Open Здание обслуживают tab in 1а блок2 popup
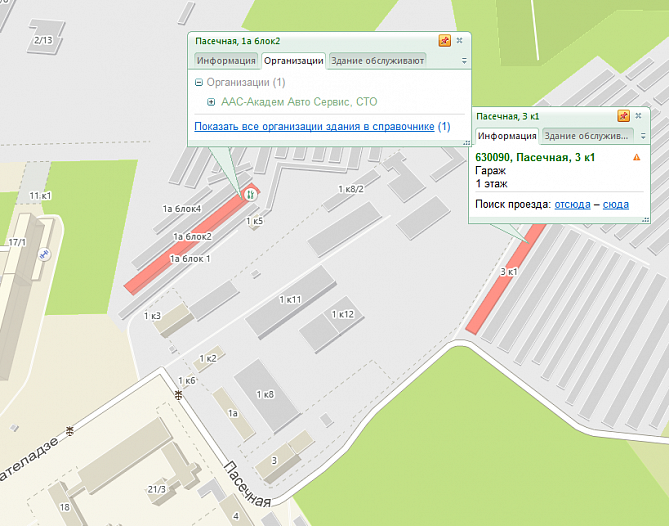Viewport: 669px width, 526px height. point(377,61)
